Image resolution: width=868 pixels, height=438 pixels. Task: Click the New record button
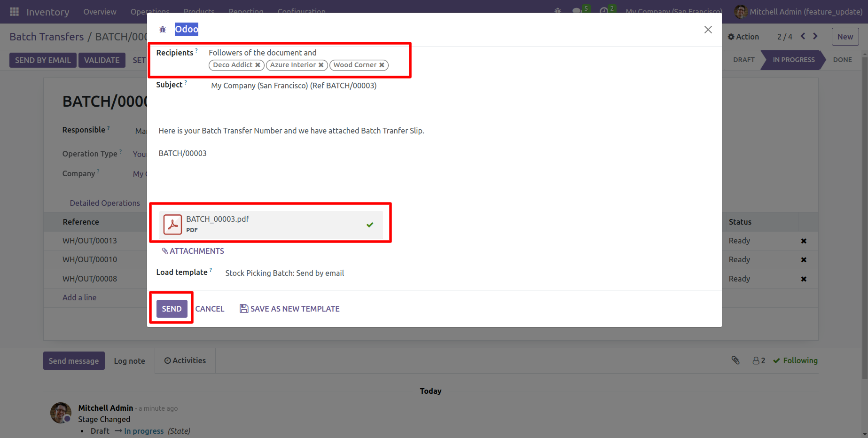click(x=845, y=37)
